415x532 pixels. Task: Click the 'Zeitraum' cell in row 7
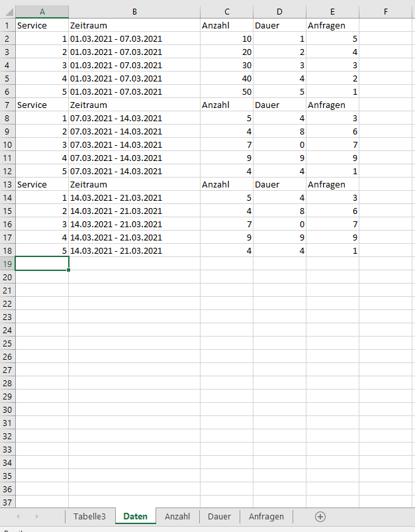[x=134, y=105]
